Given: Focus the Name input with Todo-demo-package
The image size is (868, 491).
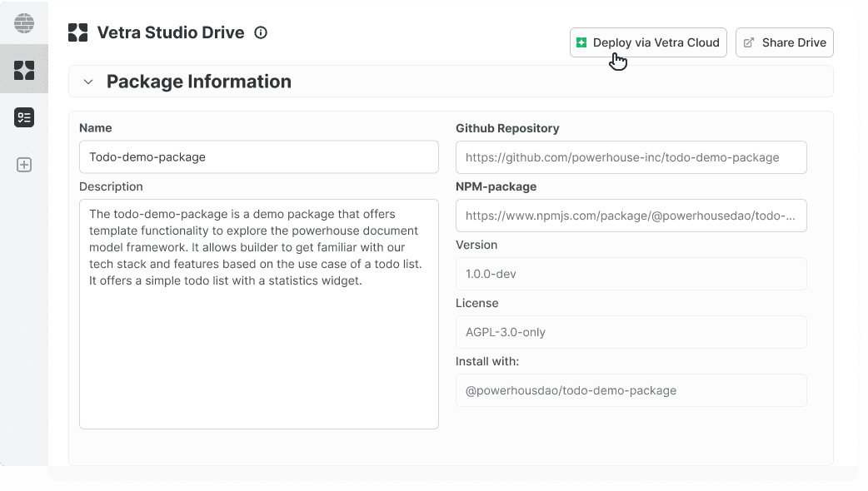Looking at the screenshot, I should (258, 156).
